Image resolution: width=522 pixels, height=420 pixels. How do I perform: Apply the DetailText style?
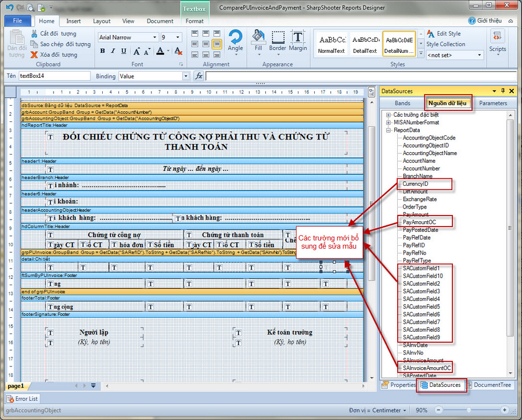pyautogui.click(x=365, y=44)
